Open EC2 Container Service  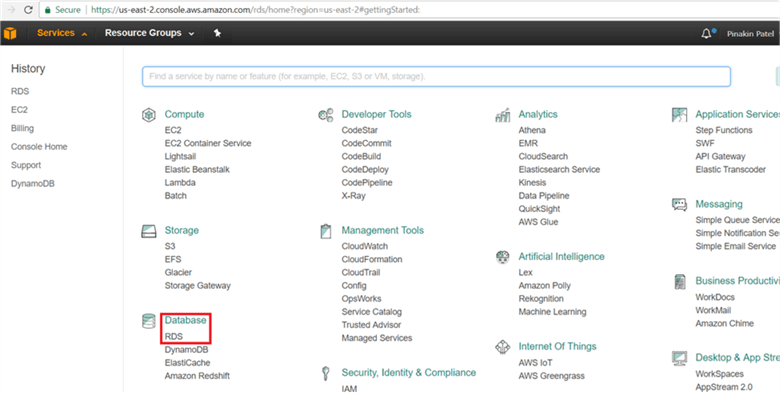208,143
